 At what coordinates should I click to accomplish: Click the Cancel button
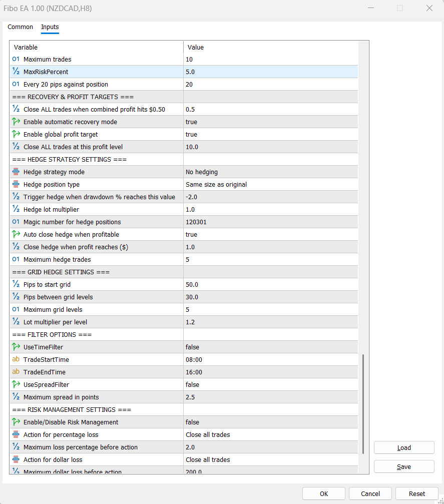tap(370, 493)
